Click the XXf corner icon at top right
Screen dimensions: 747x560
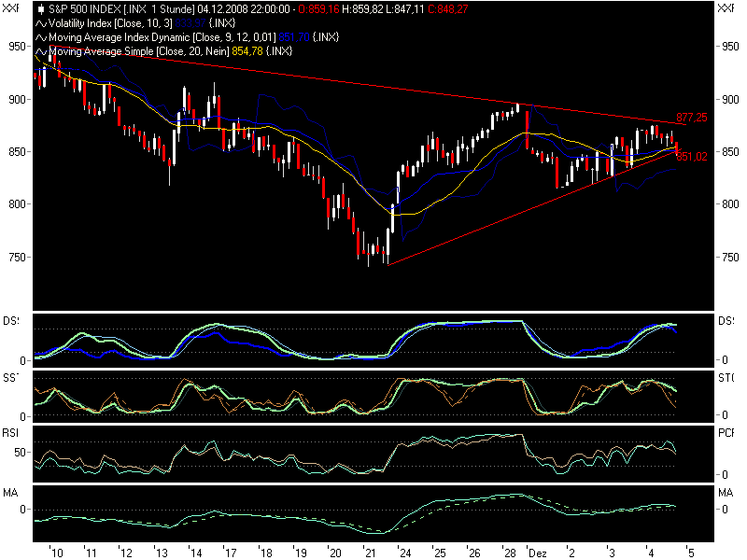point(726,8)
